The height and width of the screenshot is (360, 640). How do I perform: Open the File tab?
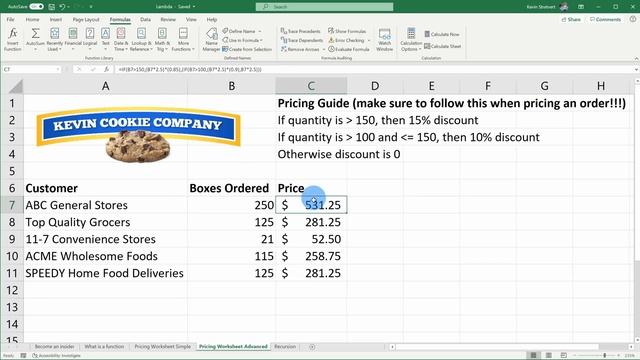10,19
